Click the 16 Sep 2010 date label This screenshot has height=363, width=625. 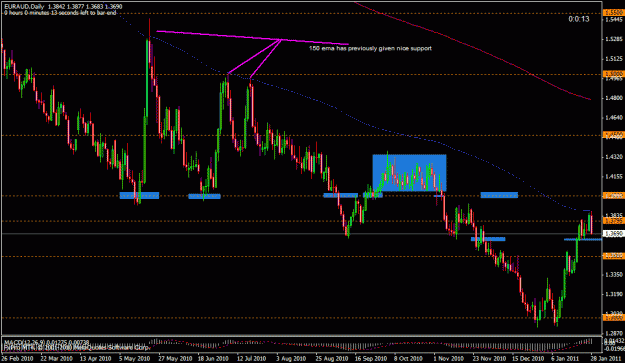[x=370, y=358]
